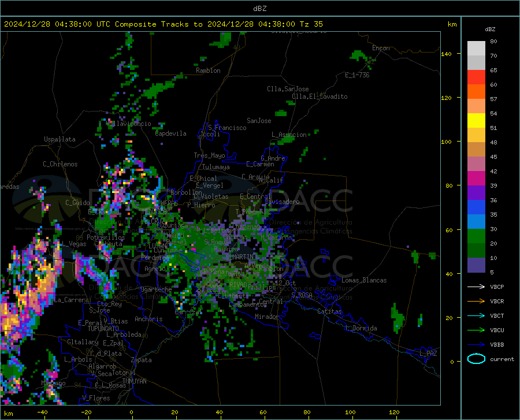
Task: Click the 'VBCR' legend label
Action: tap(497, 302)
